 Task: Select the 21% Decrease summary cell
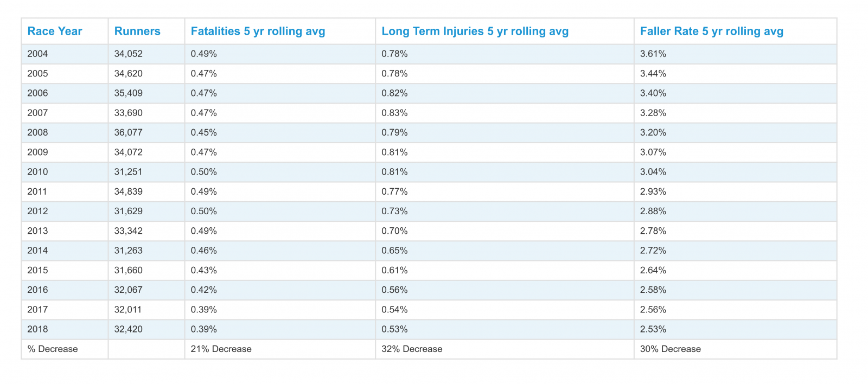click(221, 349)
